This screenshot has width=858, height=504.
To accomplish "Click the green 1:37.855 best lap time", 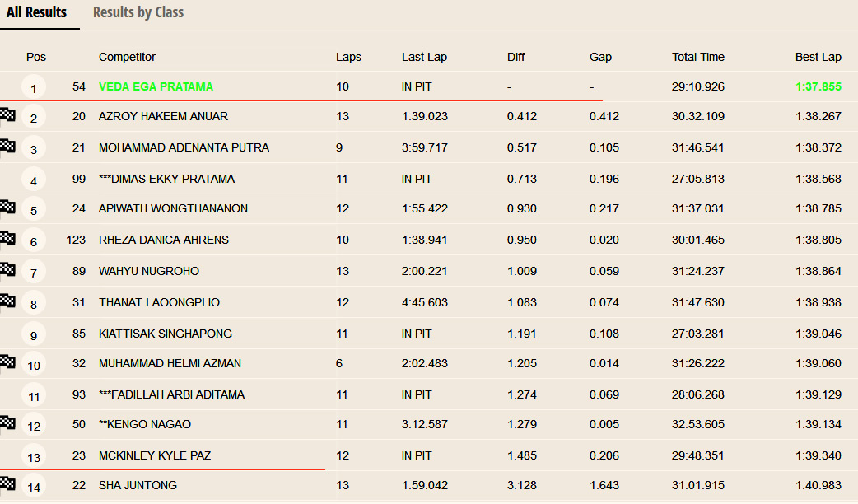I will coord(818,86).
